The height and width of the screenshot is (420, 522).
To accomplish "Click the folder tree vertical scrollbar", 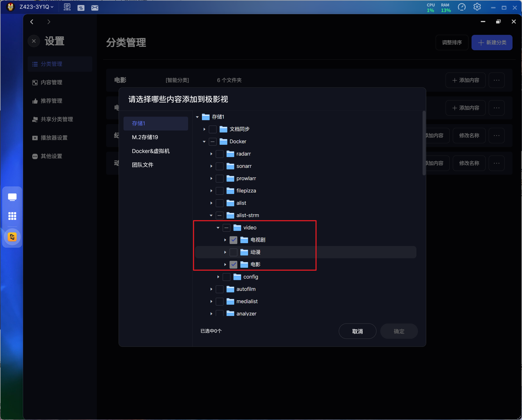I will point(424,144).
